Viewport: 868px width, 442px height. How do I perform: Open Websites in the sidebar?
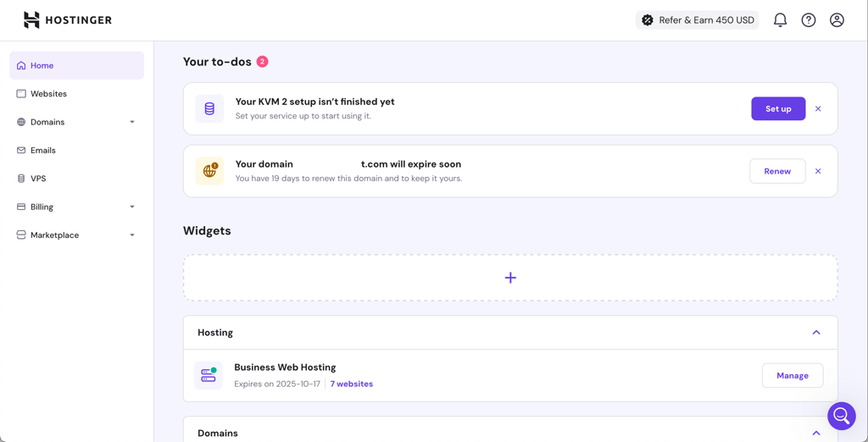(x=76, y=93)
